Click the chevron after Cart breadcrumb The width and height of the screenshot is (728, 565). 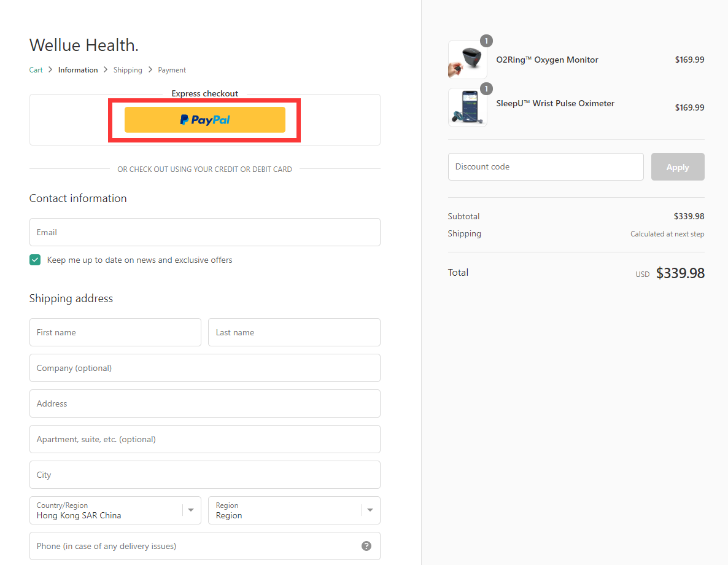50,69
